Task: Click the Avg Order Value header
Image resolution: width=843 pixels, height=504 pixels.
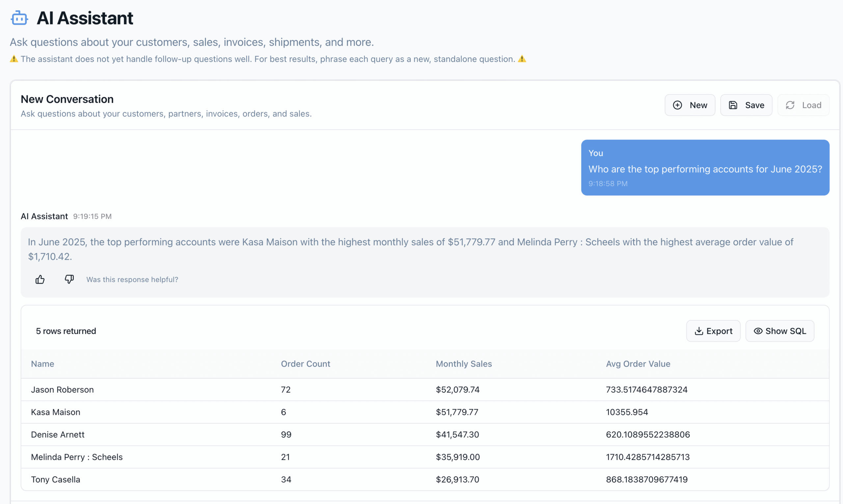Action: [638, 364]
